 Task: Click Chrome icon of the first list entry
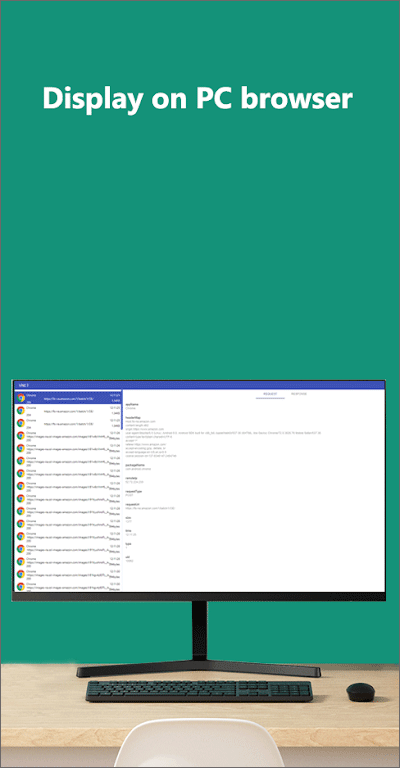(21, 398)
